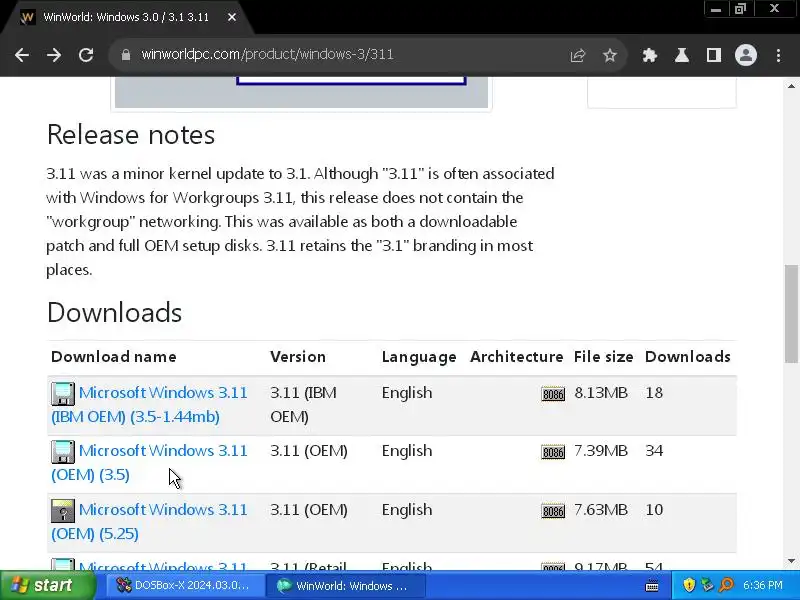View site security lock icon
Viewport: 800px width, 600px height.
click(x=126, y=55)
